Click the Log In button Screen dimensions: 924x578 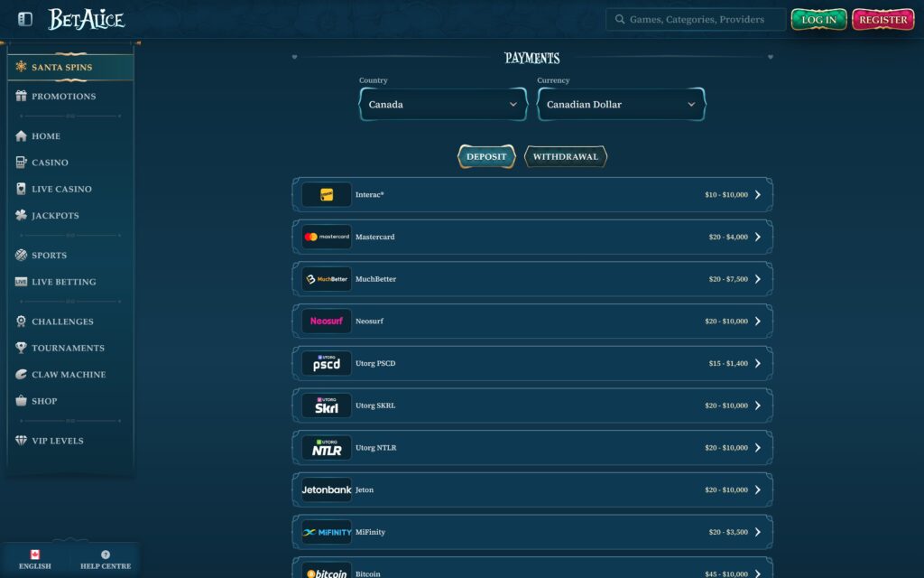coord(818,18)
